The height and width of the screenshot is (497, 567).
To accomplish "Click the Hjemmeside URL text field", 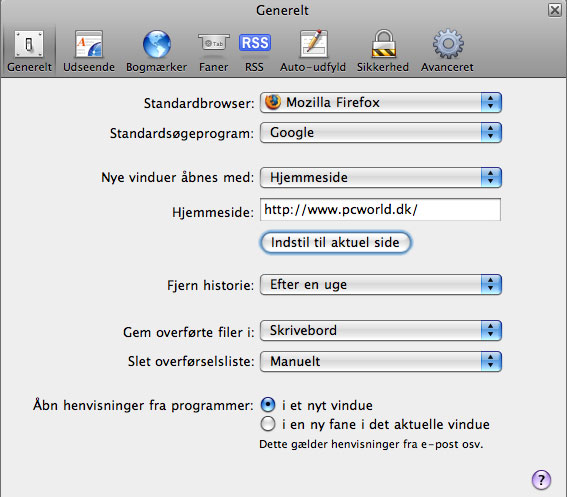I will (380, 209).
